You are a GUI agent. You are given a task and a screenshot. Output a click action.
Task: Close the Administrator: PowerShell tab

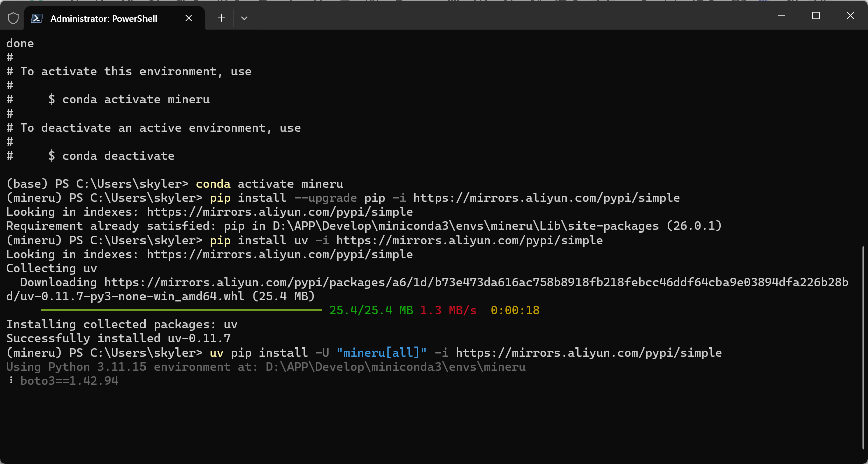pyautogui.click(x=189, y=18)
